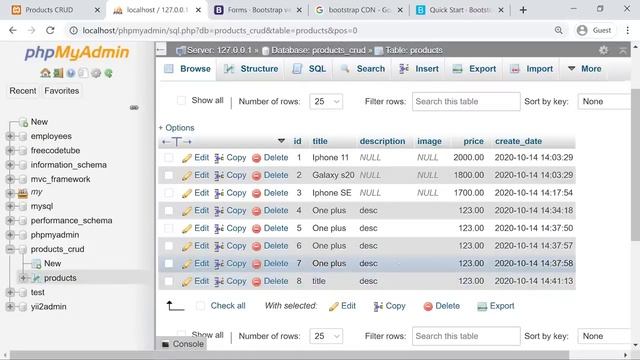Select checkbox for row id 4
Image resolution: width=640 pixels, height=360 pixels.
click(x=169, y=211)
